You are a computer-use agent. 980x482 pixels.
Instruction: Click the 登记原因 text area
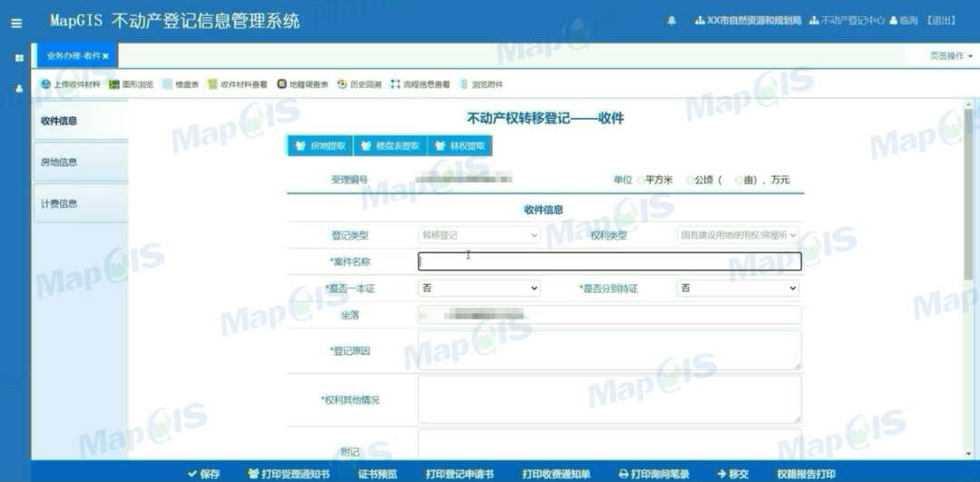(x=610, y=350)
